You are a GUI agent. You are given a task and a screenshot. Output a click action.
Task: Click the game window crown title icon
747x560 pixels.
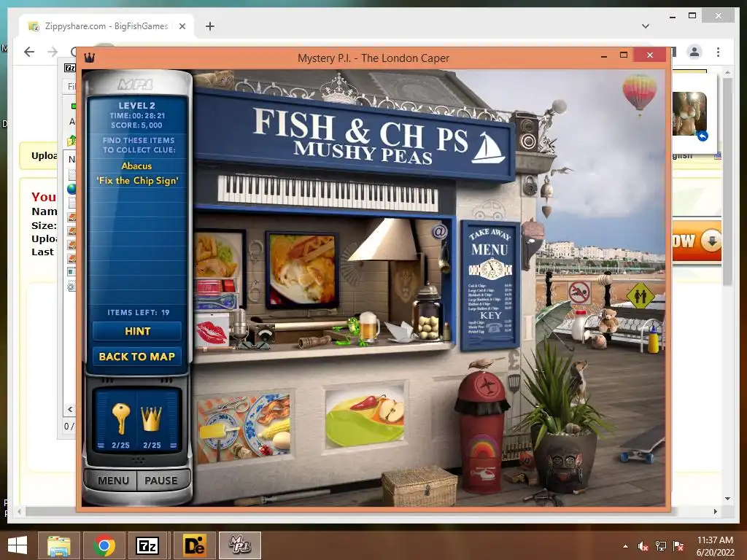[89, 58]
